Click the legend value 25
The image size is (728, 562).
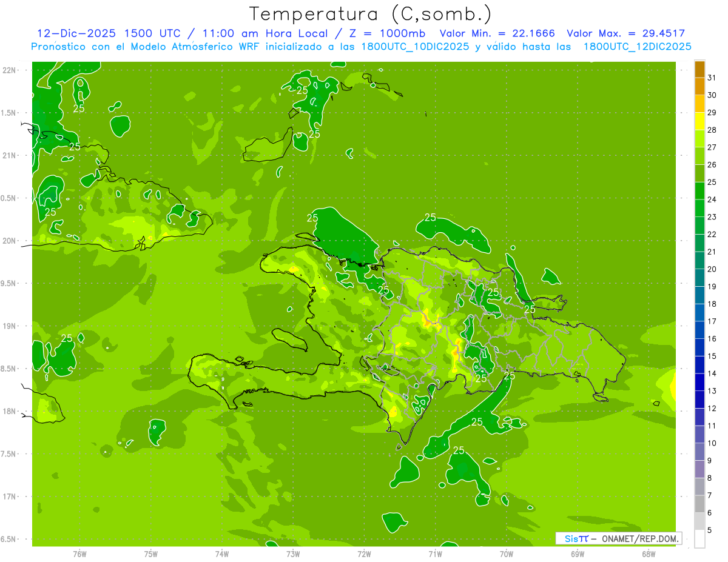pyautogui.click(x=712, y=182)
